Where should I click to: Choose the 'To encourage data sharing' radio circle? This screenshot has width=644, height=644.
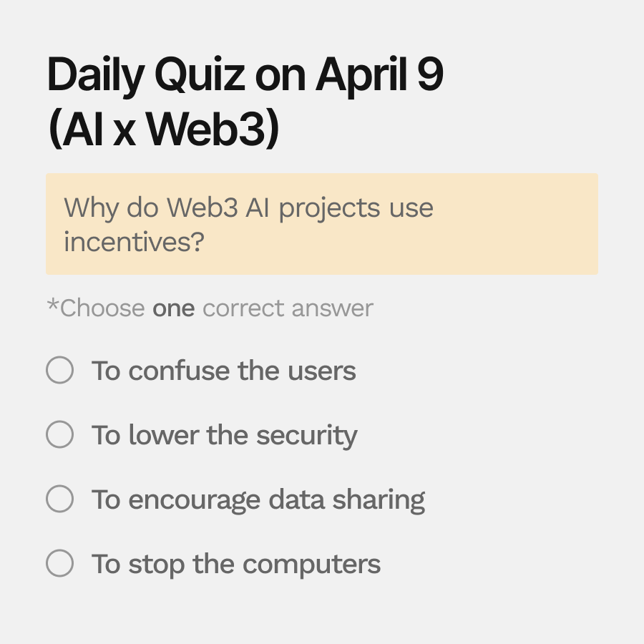click(x=60, y=499)
